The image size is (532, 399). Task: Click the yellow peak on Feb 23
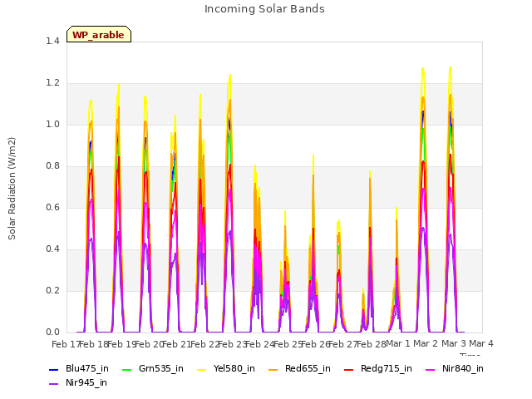[230, 76]
